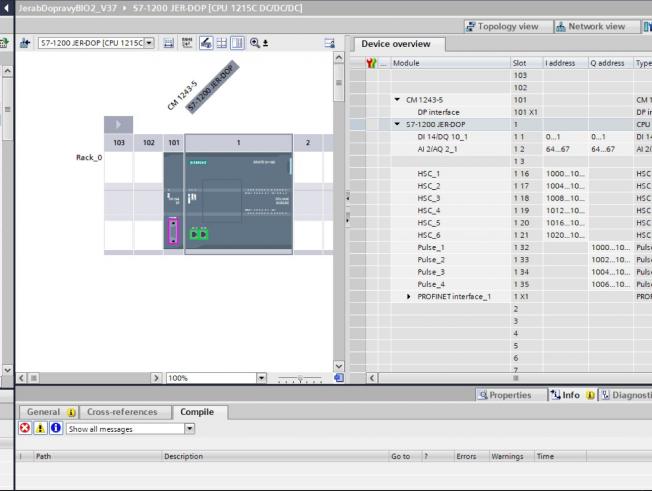The height and width of the screenshot is (491, 652).
Task: Toggle the yellow warning messages filter
Action: [40, 428]
